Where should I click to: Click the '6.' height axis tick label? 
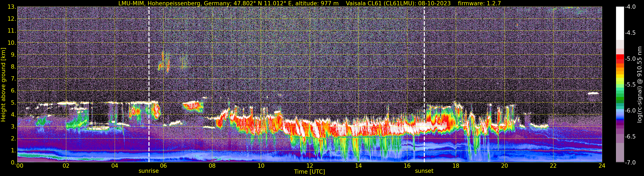click(x=13, y=91)
